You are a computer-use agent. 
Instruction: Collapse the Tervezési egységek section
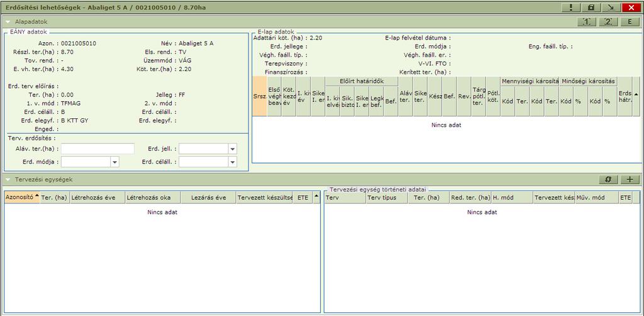pyautogui.click(x=8, y=179)
